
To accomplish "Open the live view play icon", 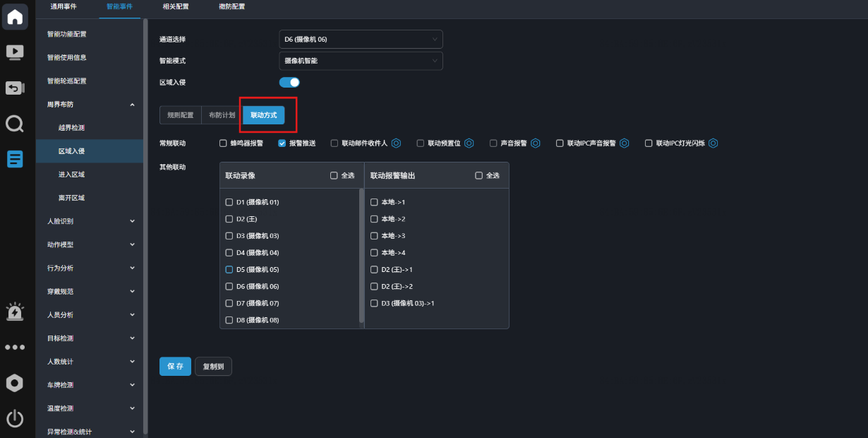I will tap(15, 52).
